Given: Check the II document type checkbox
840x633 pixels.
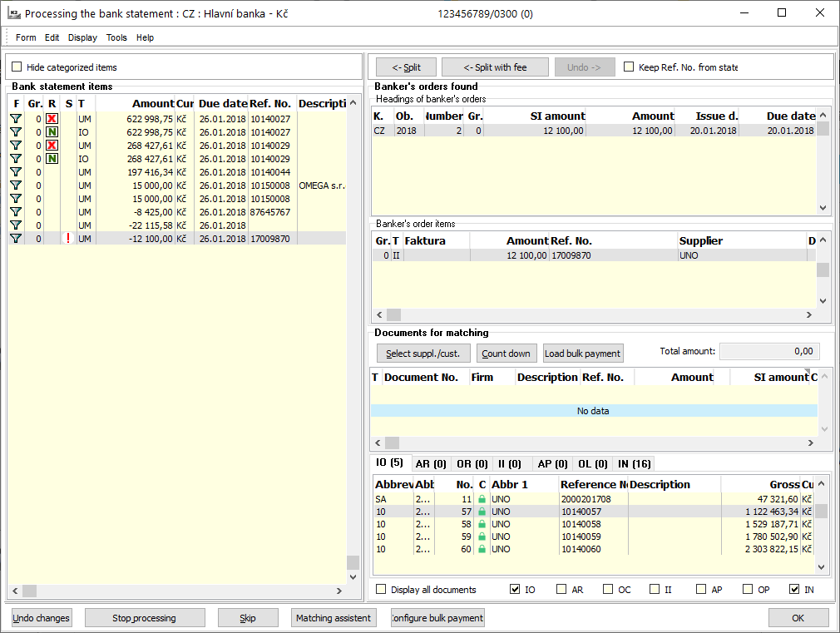Looking at the screenshot, I should click(x=655, y=589).
